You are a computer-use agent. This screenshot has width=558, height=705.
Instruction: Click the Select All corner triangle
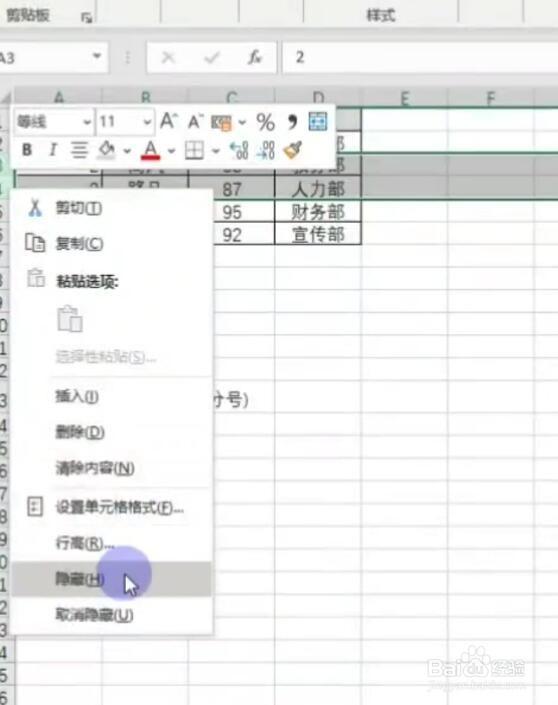click(x=6, y=97)
